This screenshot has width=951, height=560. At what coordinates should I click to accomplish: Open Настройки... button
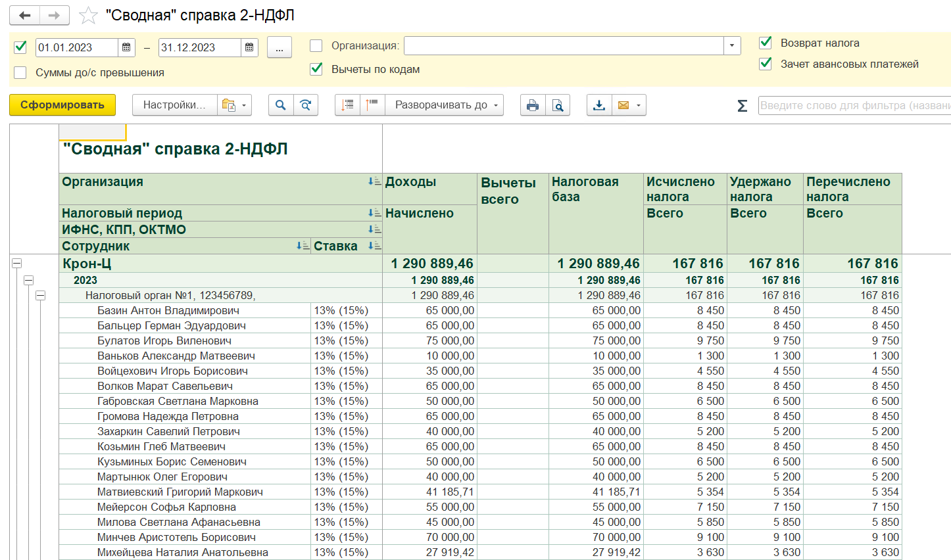point(174,105)
